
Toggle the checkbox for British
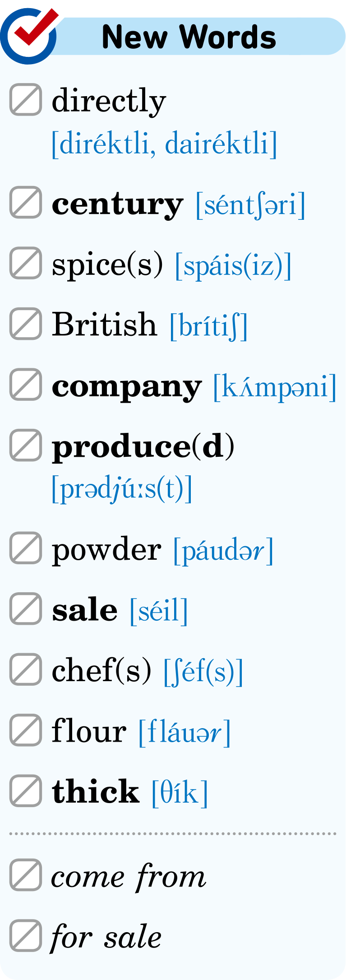26,324
